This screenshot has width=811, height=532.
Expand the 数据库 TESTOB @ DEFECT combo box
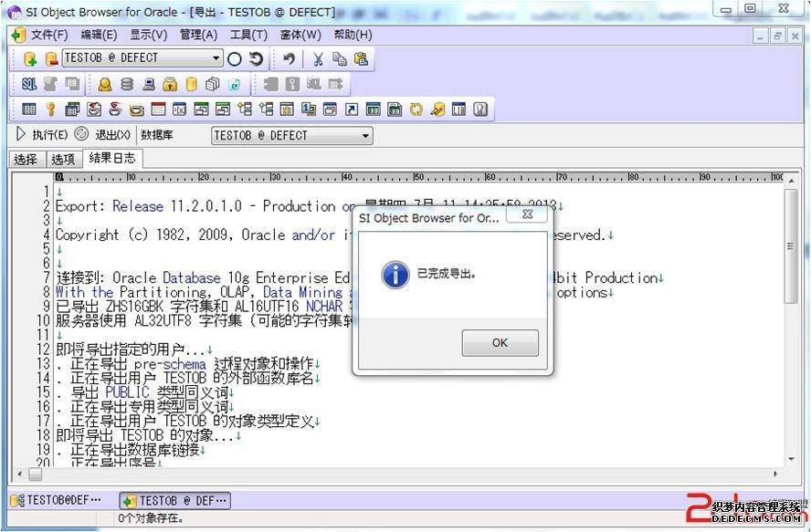point(365,135)
